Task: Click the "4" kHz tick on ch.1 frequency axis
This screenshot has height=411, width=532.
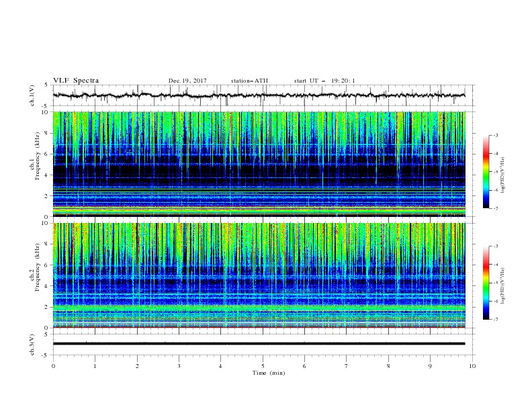Action: click(46, 175)
